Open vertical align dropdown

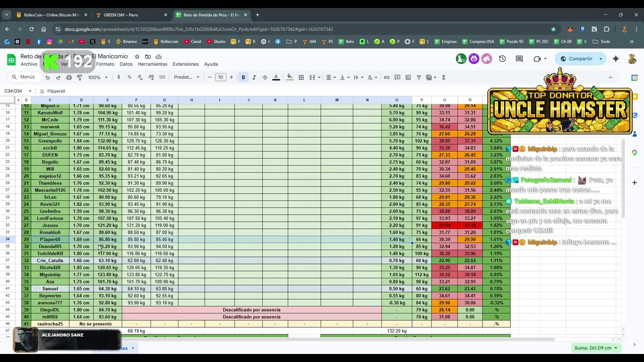coord(344,77)
